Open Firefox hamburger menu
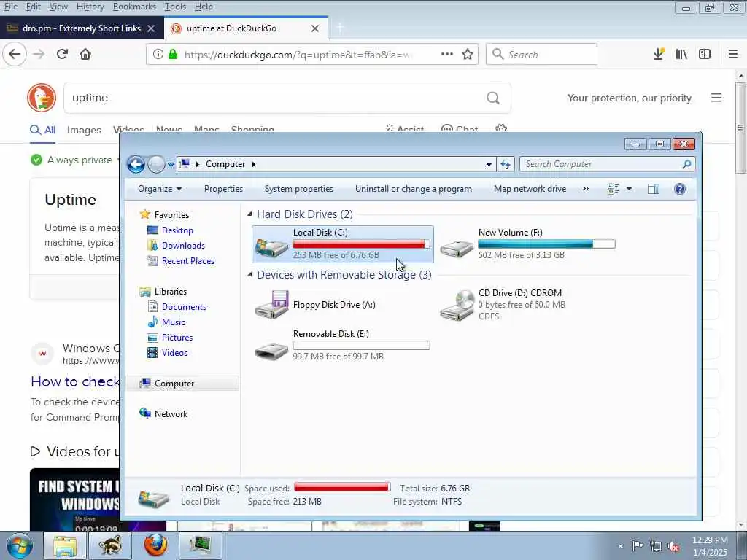This screenshot has height=560, width=747. click(733, 54)
